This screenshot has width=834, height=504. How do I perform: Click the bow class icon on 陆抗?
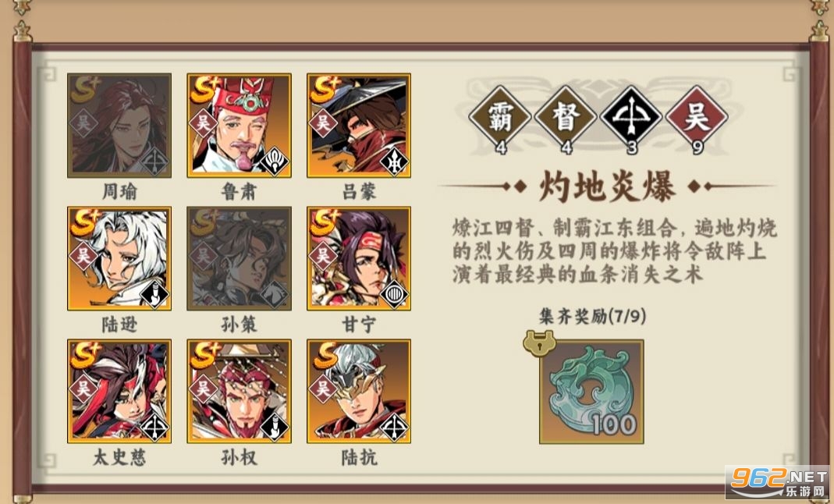point(394,427)
